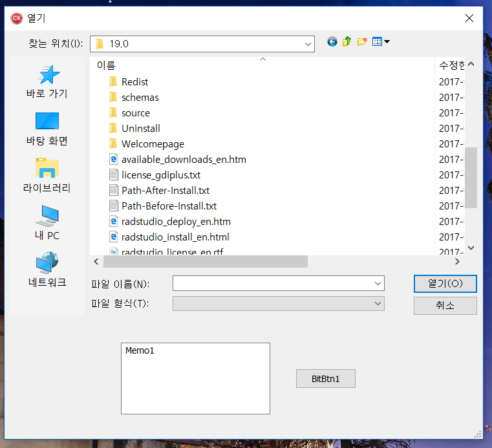Expand the file type (파일 형식) dropdown
The image size is (492, 448).
pos(378,304)
